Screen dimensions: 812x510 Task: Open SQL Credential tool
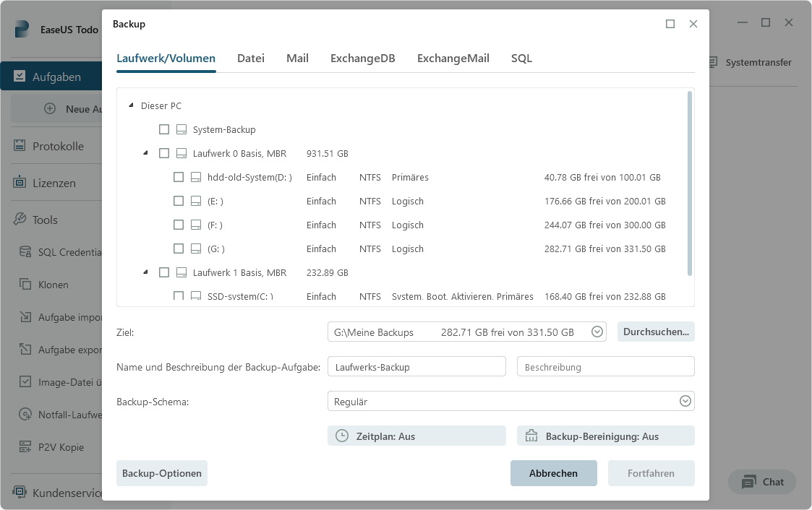tap(59, 252)
